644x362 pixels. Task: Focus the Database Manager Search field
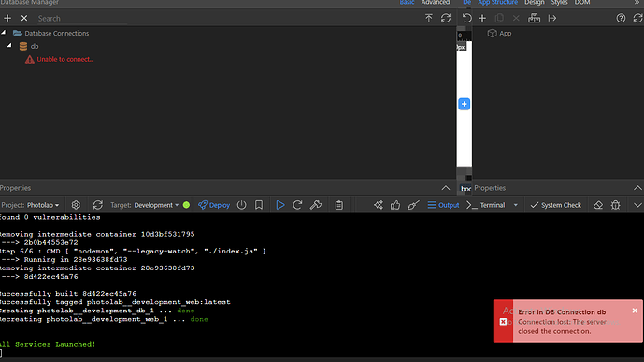point(82,19)
